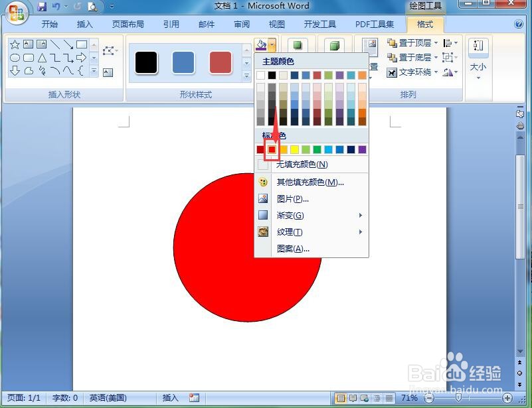Open the Send to Back dropdown
This screenshot has height=408, width=532.
[x=436, y=58]
